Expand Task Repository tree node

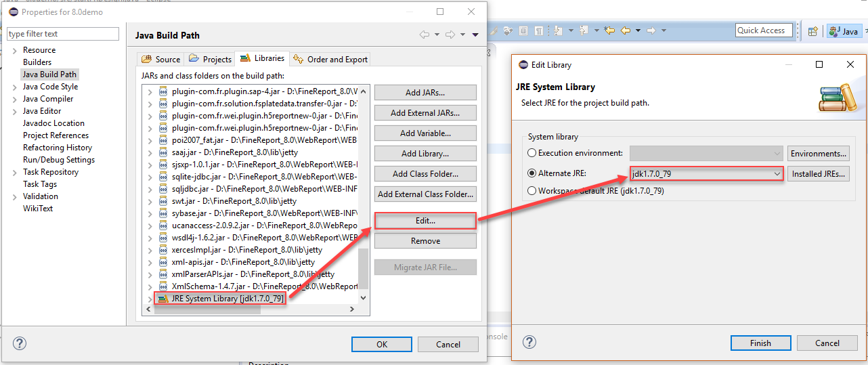point(15,172)
